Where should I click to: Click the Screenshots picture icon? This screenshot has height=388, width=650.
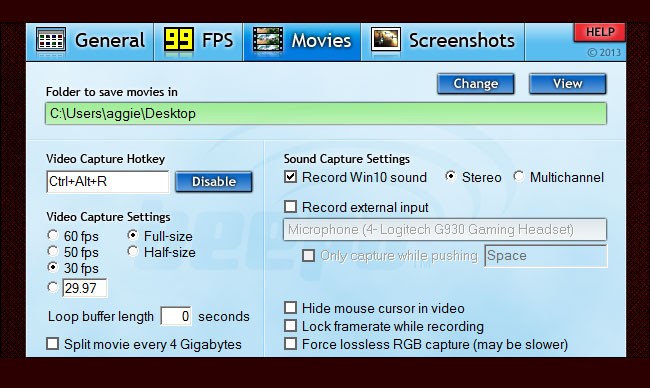[386, 40]
